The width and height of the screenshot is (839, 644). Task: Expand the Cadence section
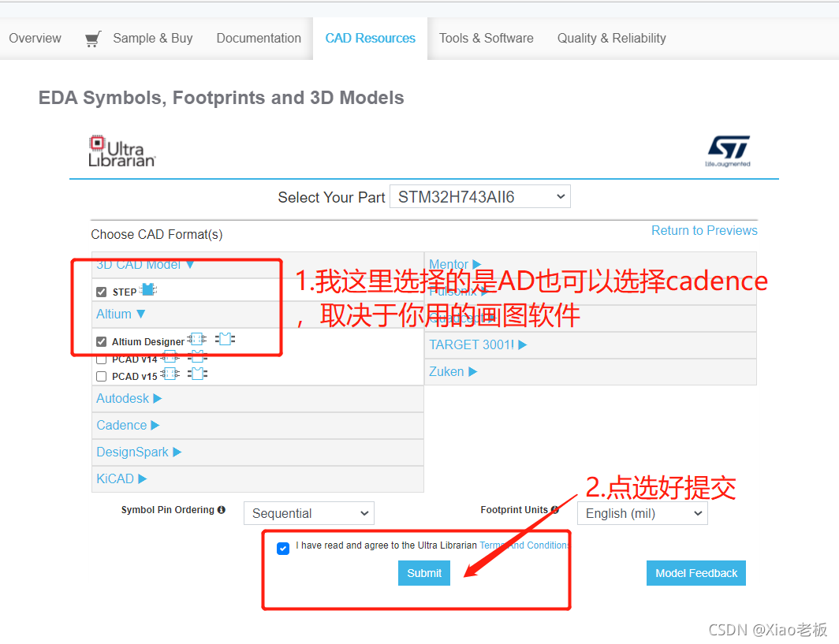coord(128,425)
